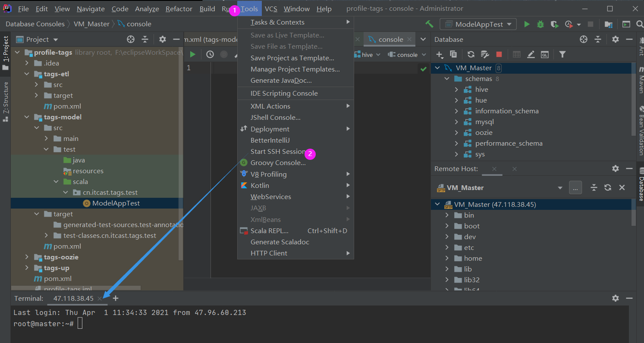Refresh the Database panel
This screenshot has height=343, width=644.
471,54
